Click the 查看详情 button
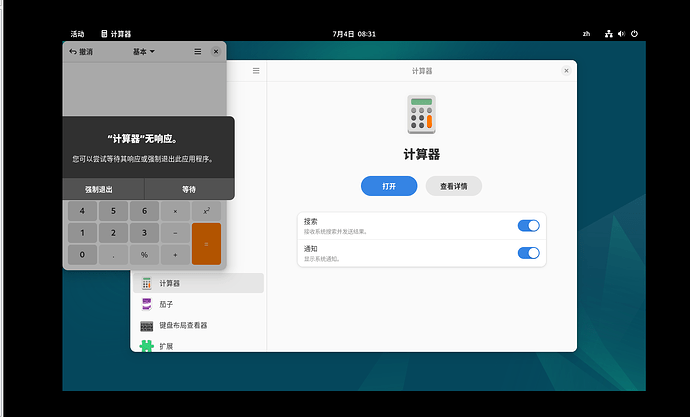This screenshot has width=690, height=417. (454, 186)
